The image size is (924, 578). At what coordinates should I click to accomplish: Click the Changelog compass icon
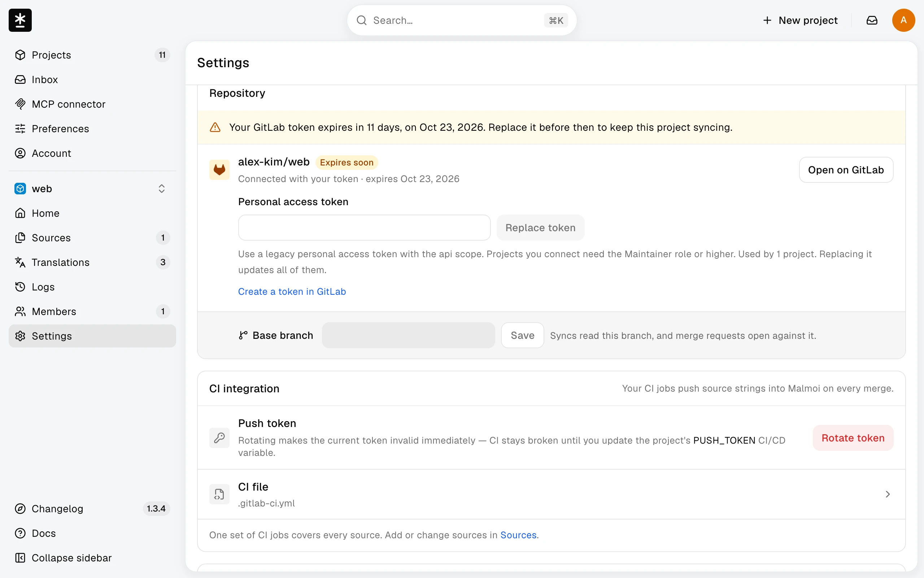coord(20,509)
